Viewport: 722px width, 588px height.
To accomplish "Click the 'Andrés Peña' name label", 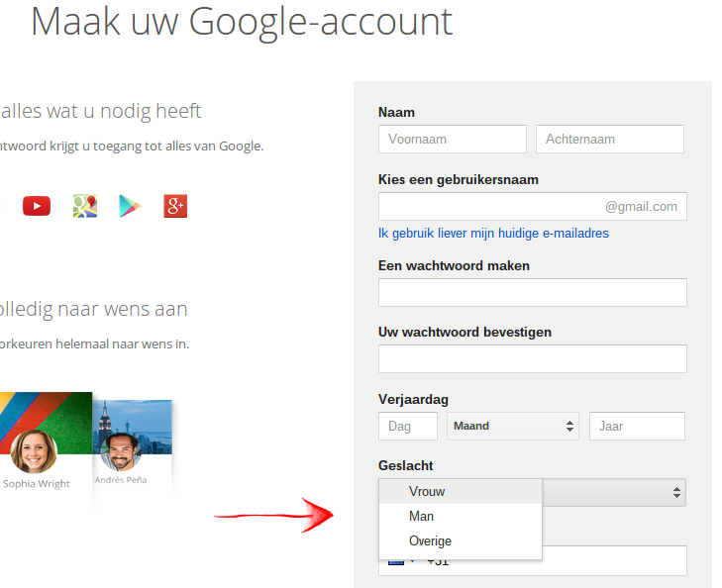I will click(121, 480).
